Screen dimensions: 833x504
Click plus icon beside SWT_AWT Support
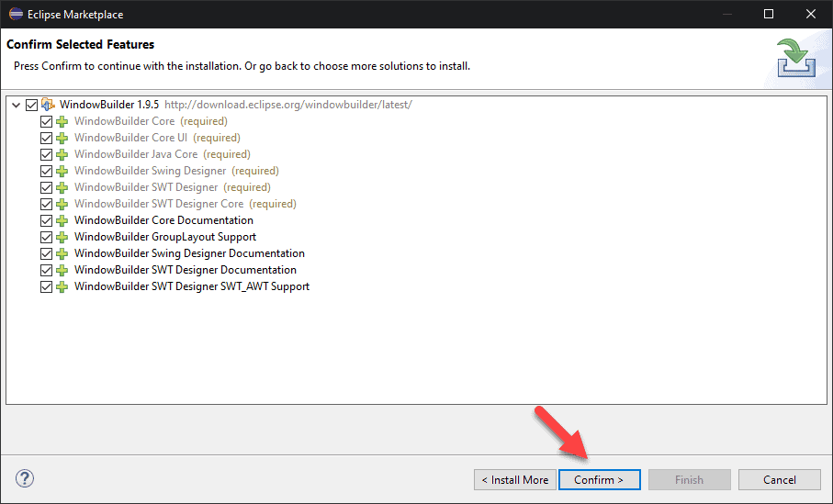coord(62,286)
